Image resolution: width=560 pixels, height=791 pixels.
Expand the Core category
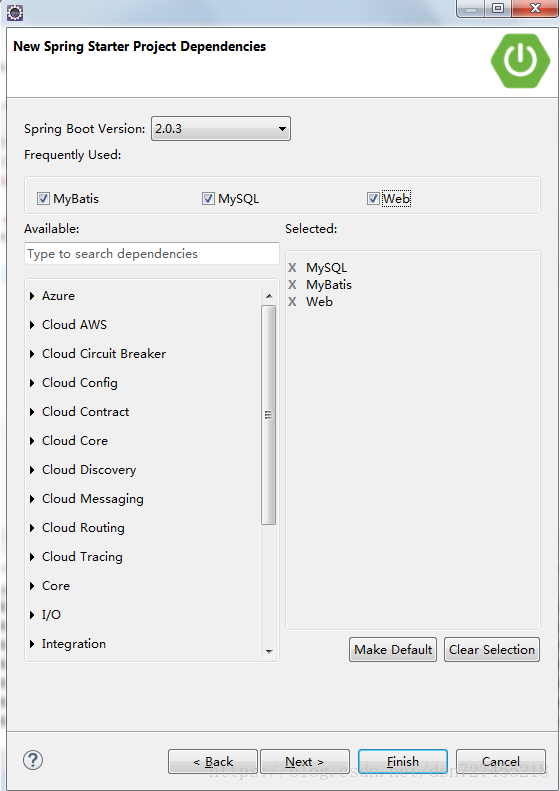(x=32, y=586)
